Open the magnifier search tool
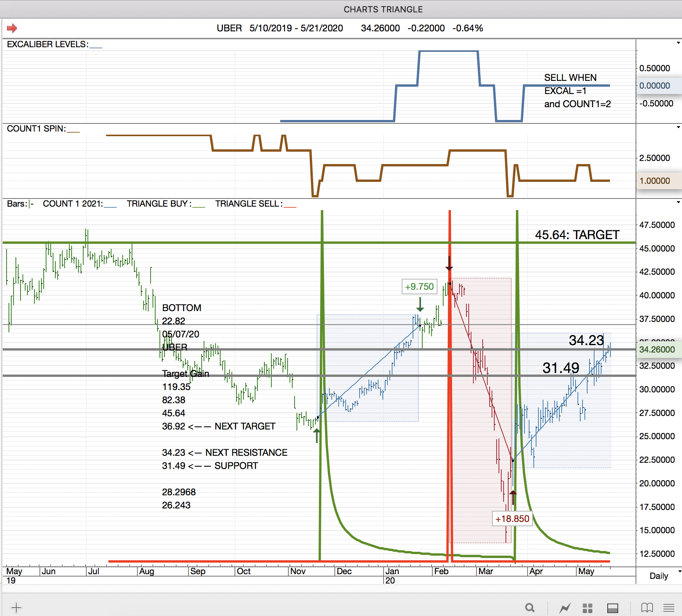Image resolution: width=682 pixels, height=616 pixels. click(x=530, y=608)
